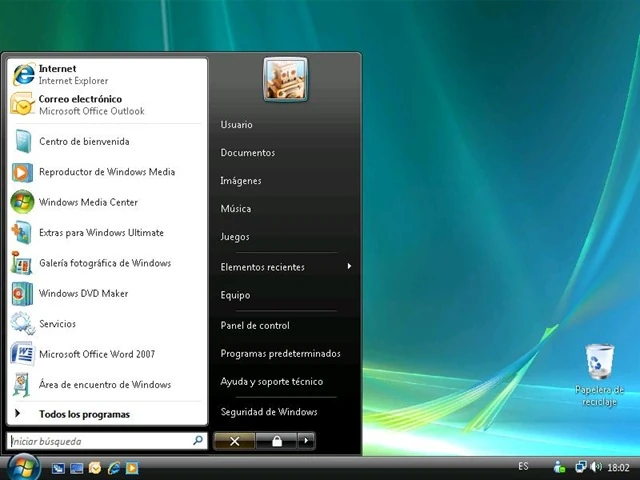Screen dimensions: 640x480
Task: Click 'Windows Media Center' text
Action: pyautogui.click(x=89, y=202)
